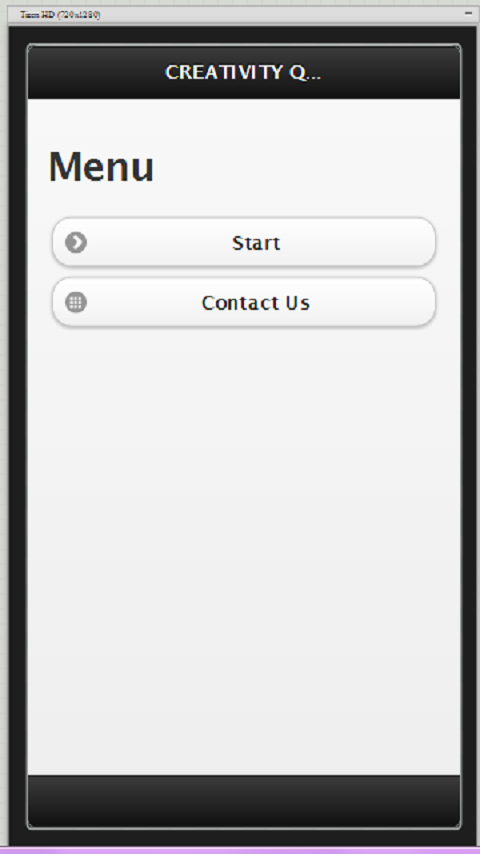480x854 pixels.
Task: Click the CREATIVITY Q... header title
Action: (243, 72)
